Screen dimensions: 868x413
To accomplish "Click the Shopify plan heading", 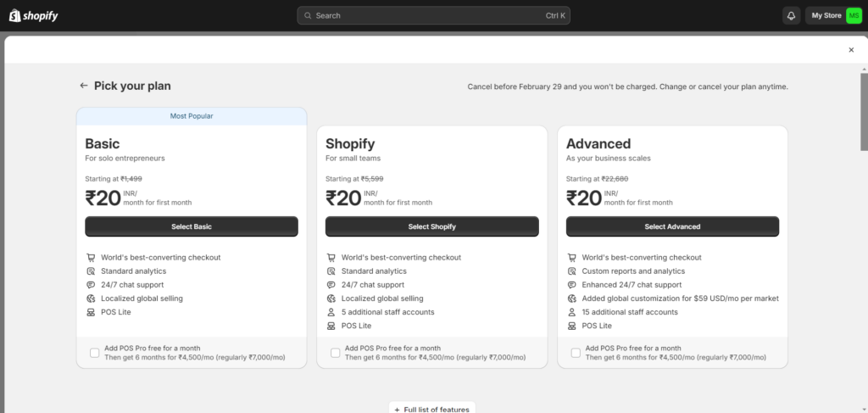I will 350,144.
